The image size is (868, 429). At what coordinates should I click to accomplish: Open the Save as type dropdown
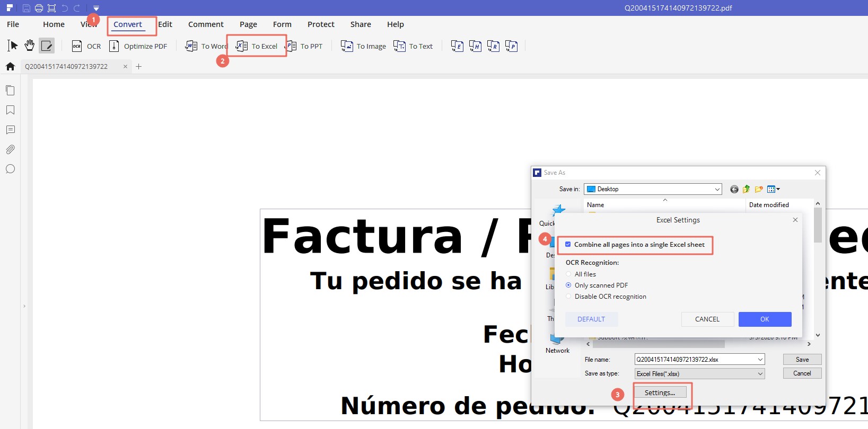pyautogui.click(x=700, y=374)
